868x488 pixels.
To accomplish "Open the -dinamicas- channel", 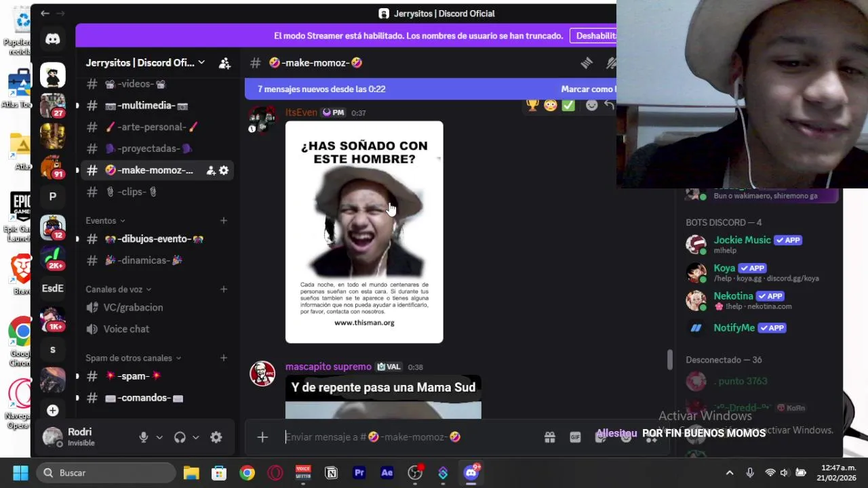I will point(157,260).
